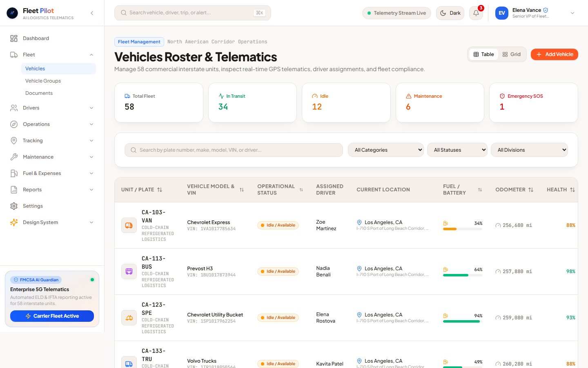Sort Unit / Plate column using arrows

[x=160, y=190]
